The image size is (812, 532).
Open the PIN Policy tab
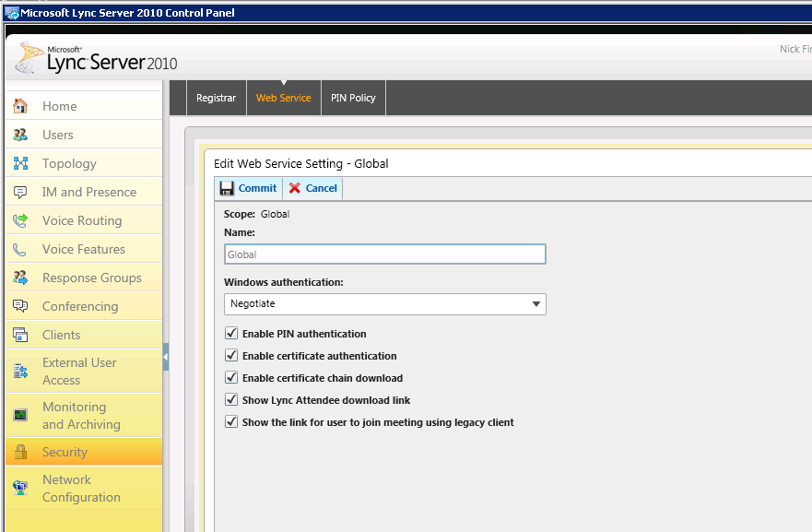(x=353, y=98)
